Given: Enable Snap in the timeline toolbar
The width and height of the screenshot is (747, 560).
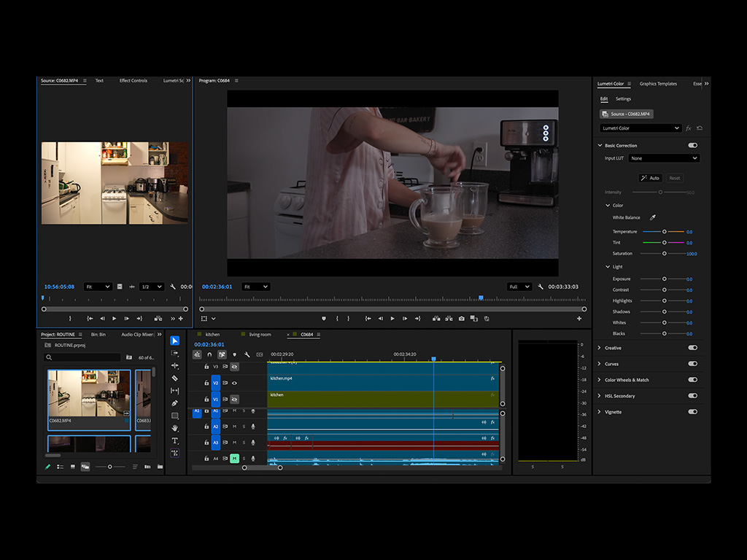Looking at the screenshot, I should coord(209,355).
